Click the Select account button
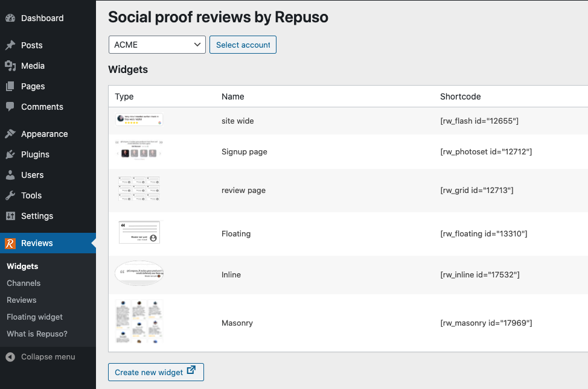The image size is (588, 389). pos(243,45)
